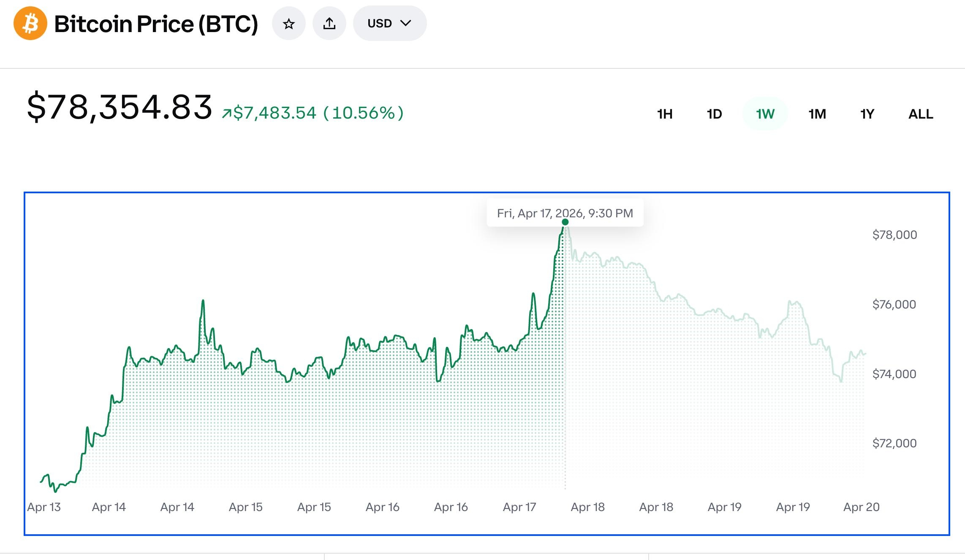The height and width of the screenshot is (560, 965).
Task: Click the chevron next to USD
Action: (405, 24)
